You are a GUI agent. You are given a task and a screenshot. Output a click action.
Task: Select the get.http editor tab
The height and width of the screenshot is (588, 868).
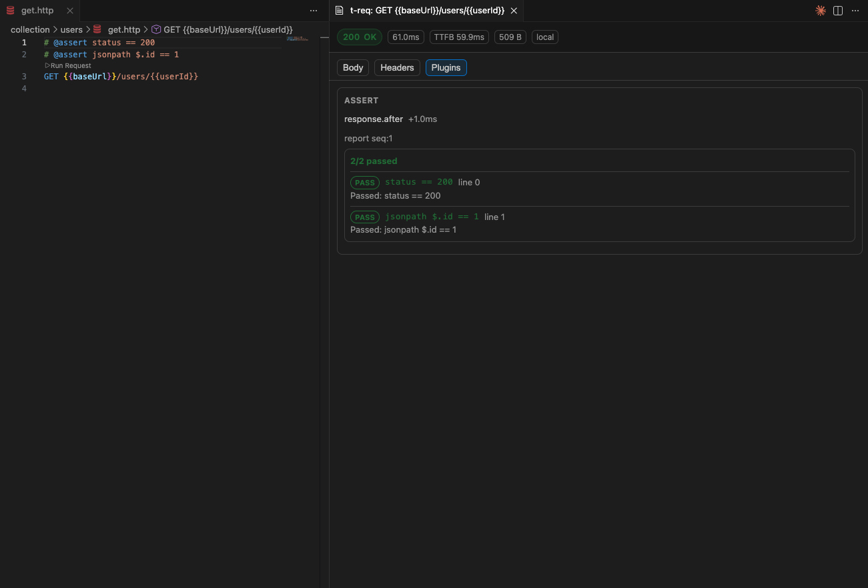[37, 10]
